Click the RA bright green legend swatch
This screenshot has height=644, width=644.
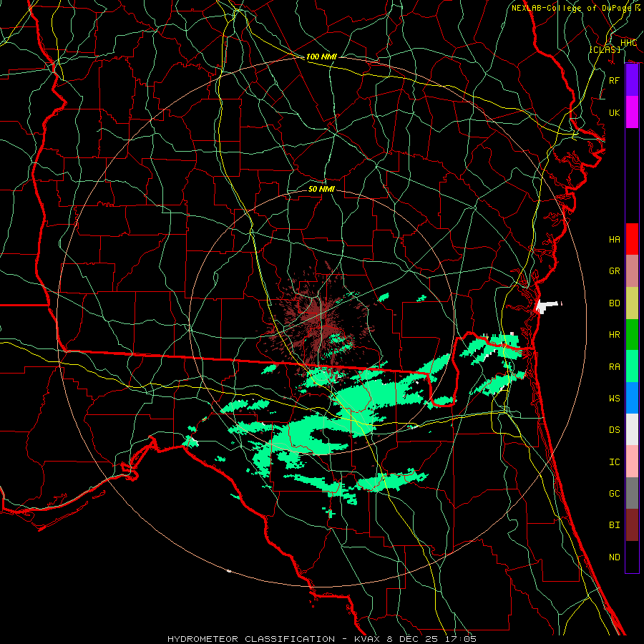[632, 366]
